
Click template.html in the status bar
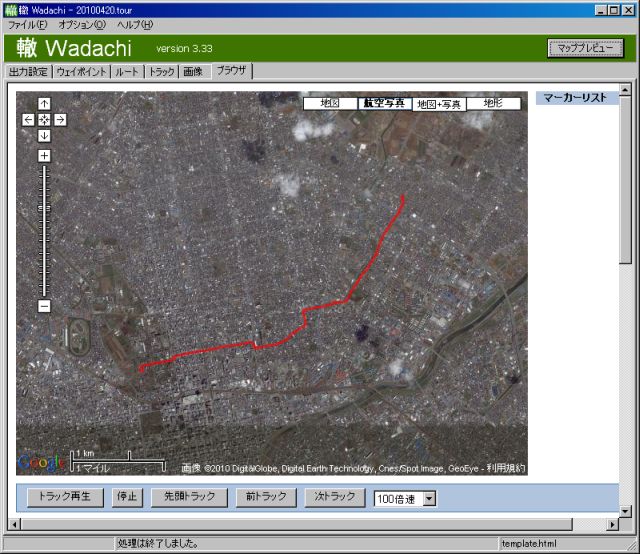529,544
